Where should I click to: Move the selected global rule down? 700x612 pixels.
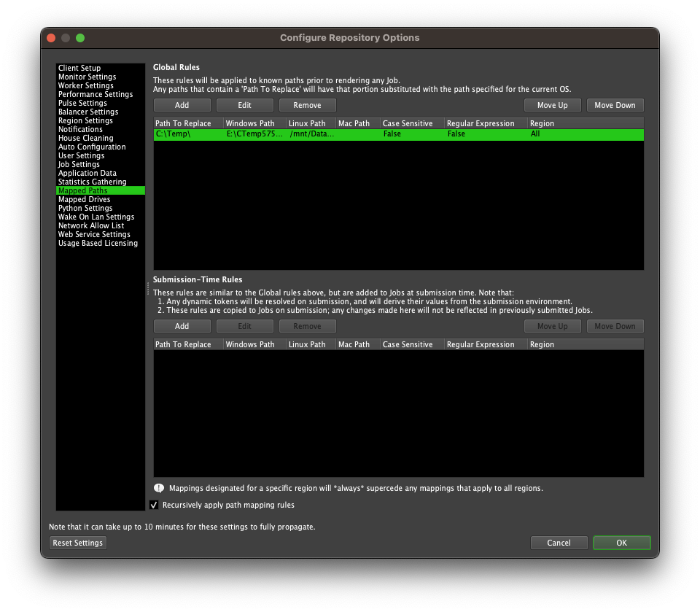point(615,104)
